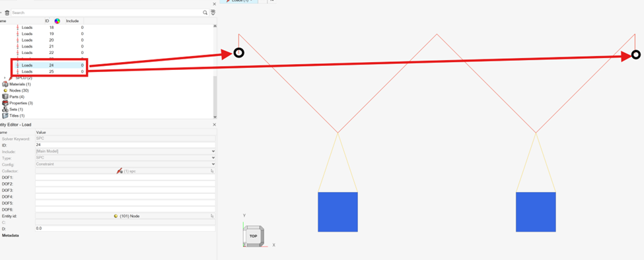Select Loads row with ID 18
Image resolution: width=644 pixels, height=260 pixels.
pos(50,28)
